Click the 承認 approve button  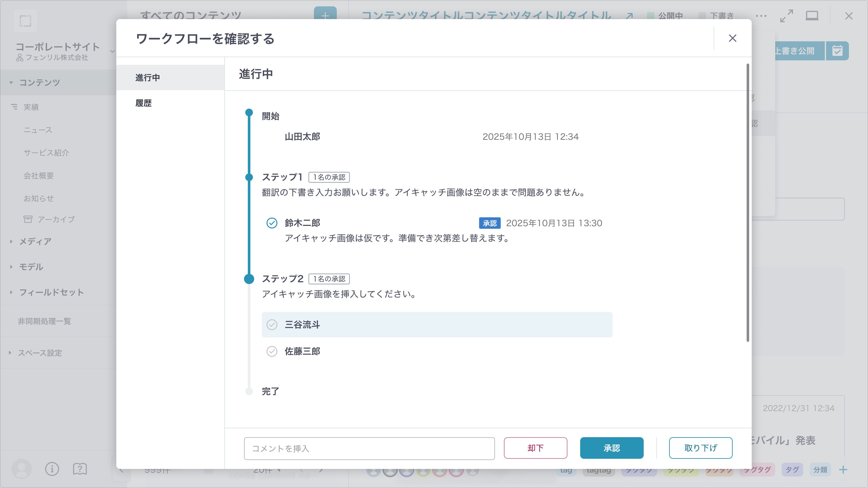tap(612, 448)
